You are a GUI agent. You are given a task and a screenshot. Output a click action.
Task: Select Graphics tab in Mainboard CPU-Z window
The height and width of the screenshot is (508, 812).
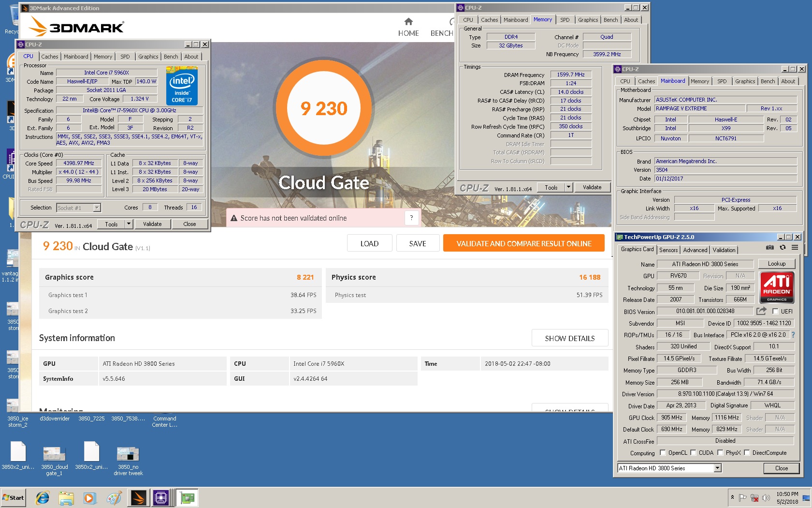click(745, 81)
